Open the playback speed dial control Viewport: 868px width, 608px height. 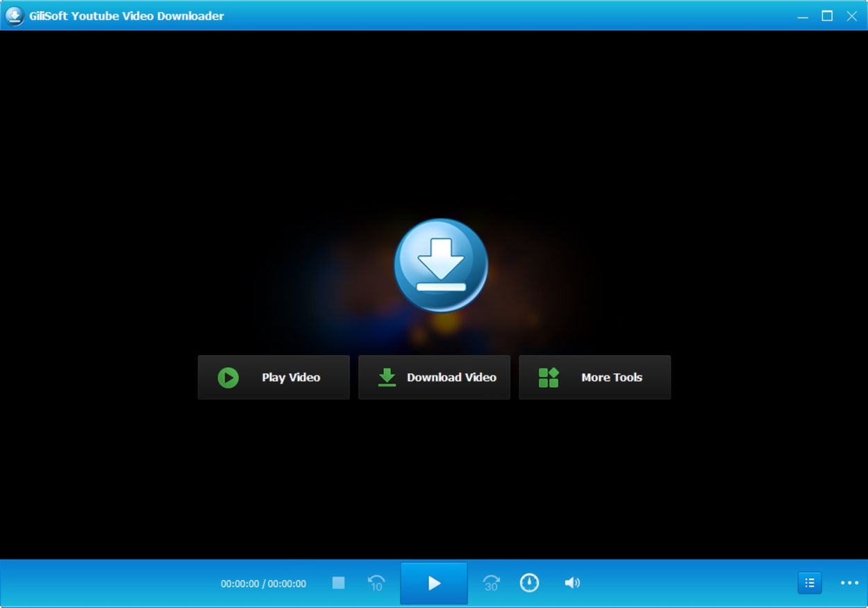(530, 583)
